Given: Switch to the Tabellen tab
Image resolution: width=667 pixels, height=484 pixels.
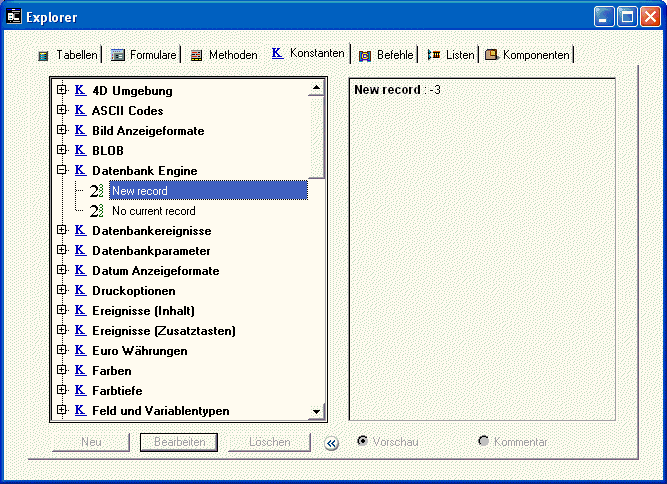Looking at the screenshot, I should pyautogui.click(x=67, y=55).
